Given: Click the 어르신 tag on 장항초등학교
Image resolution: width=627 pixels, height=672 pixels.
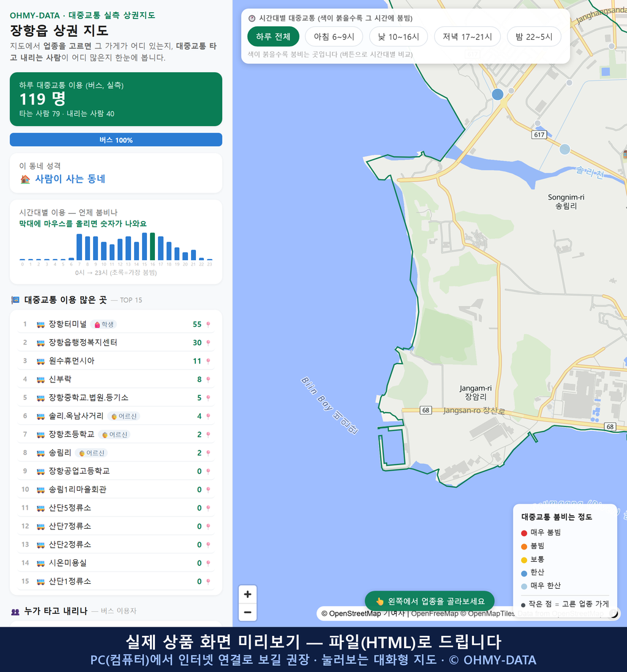Looking at the screenshot, I should (115, 435).
